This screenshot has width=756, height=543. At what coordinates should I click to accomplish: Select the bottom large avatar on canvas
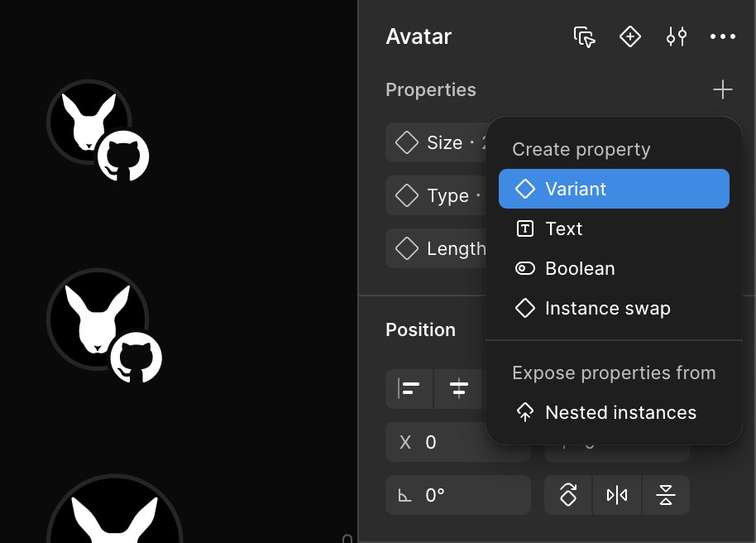tap(115, 509)
